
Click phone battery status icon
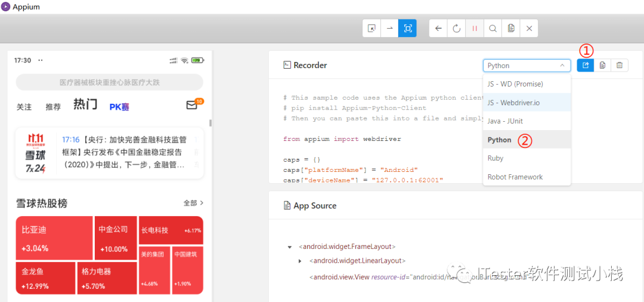click(198, 60)
